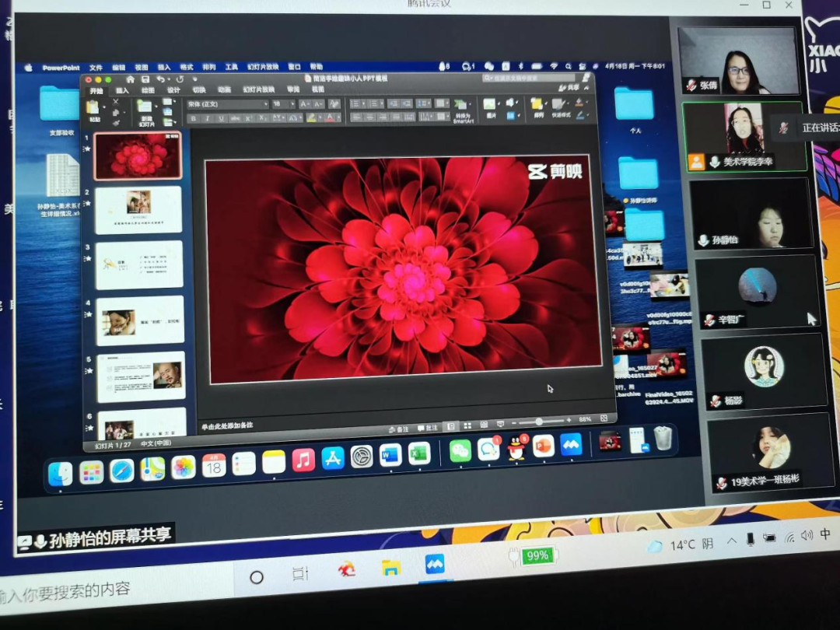Click 转换为 SmartArt icon
This screenshot has height=630, width=840.
pos(462,105)
